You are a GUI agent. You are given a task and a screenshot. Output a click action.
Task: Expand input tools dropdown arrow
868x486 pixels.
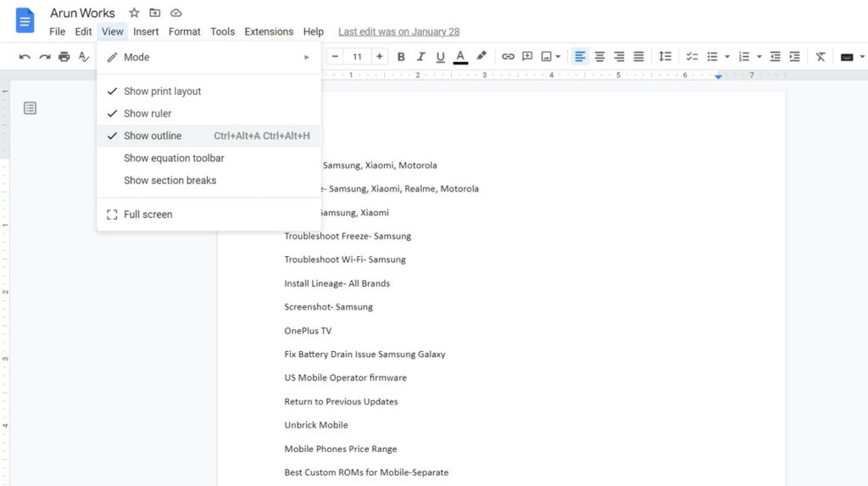[862, 57]
